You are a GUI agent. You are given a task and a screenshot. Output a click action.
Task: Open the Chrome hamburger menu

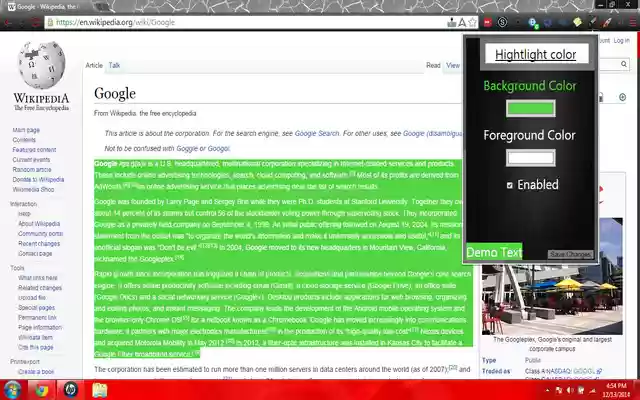click(x=633, y=22)
